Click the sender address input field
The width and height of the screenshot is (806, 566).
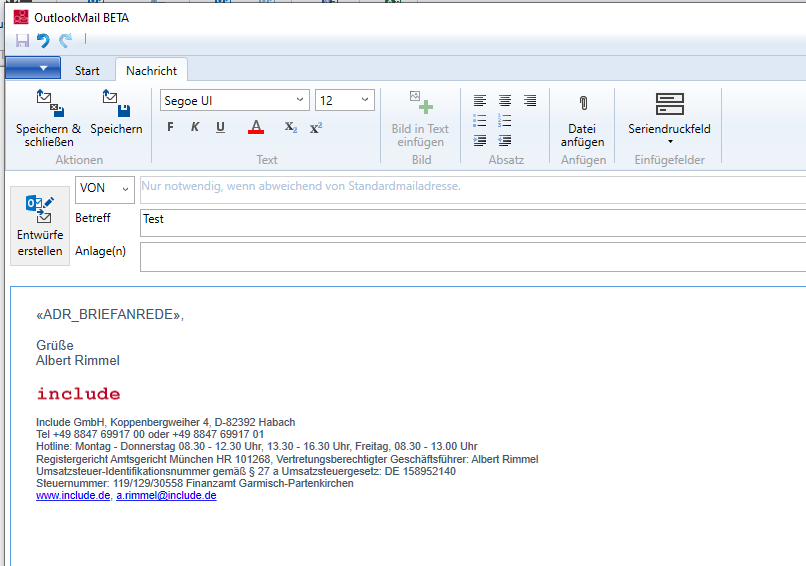pyautogui.click(x=473, y=189)
